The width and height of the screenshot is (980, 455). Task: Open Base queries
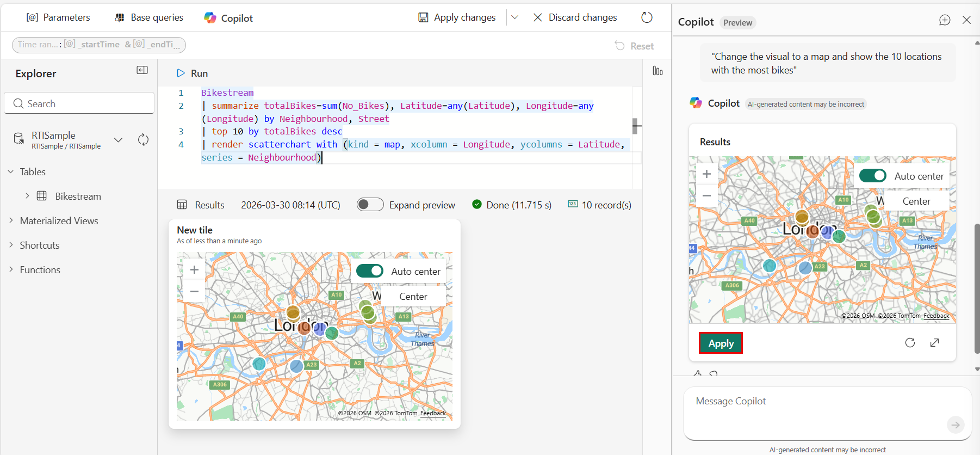(x=149, y=17)
